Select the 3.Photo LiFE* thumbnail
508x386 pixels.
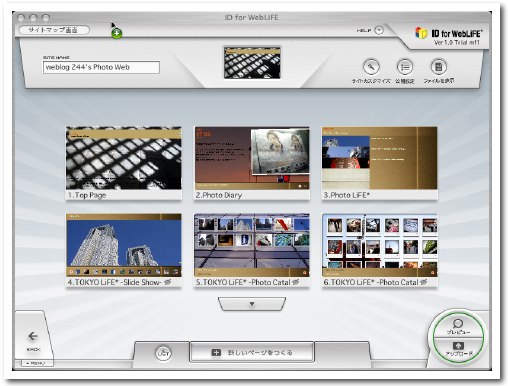(x=379, y=163)
